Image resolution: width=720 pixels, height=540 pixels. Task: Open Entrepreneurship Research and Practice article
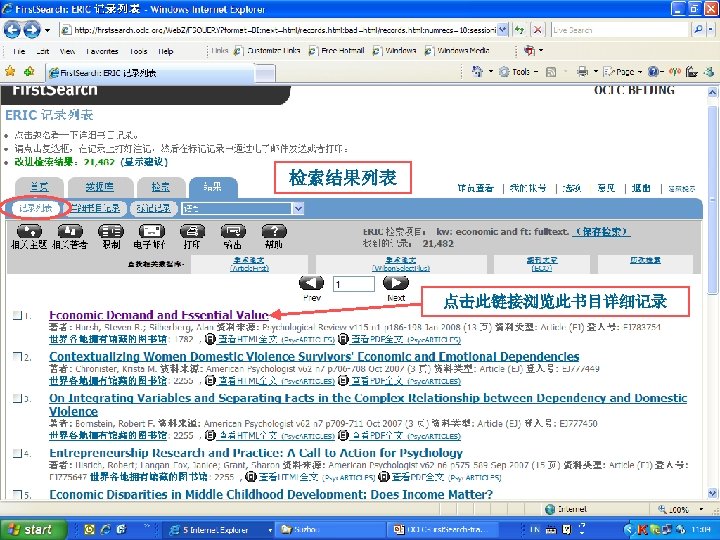click(x=256, y=453)
